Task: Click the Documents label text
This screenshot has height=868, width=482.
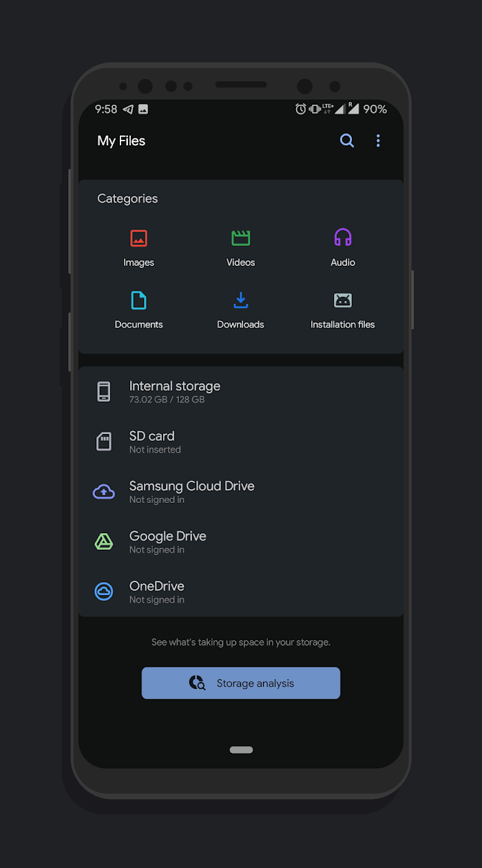Action: coord(138,324)
